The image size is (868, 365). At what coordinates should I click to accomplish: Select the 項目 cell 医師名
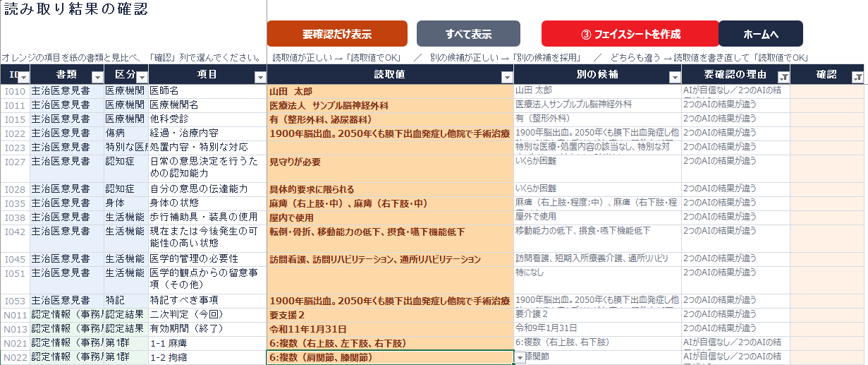pyautogui.click(x=207, y=91)
